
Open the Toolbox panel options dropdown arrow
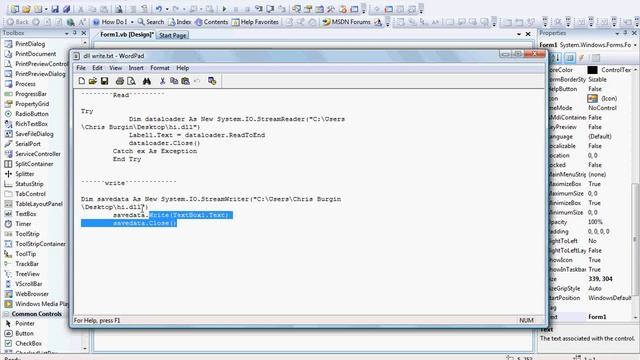(x=67, y=33)
